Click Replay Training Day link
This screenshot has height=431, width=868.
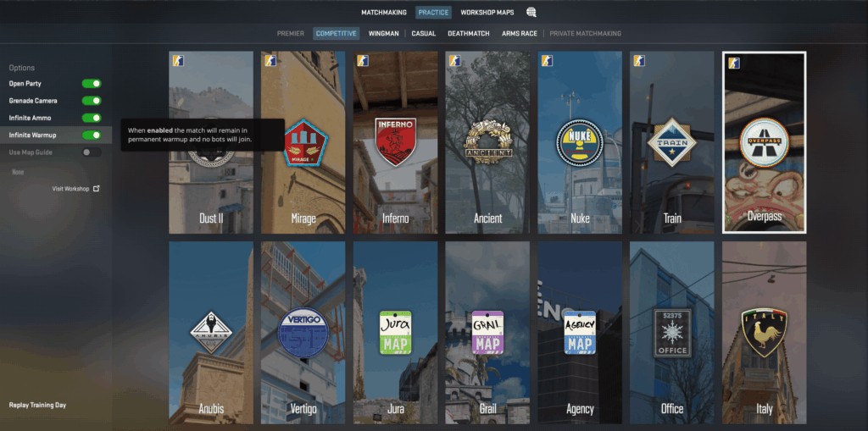point(37,406)
